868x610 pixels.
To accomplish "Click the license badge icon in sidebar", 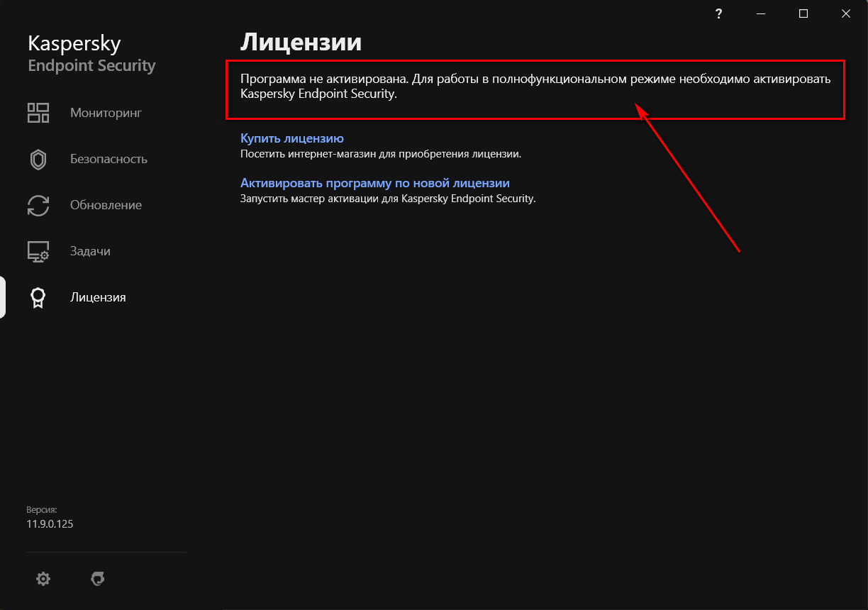I will (x=38, y=298).
